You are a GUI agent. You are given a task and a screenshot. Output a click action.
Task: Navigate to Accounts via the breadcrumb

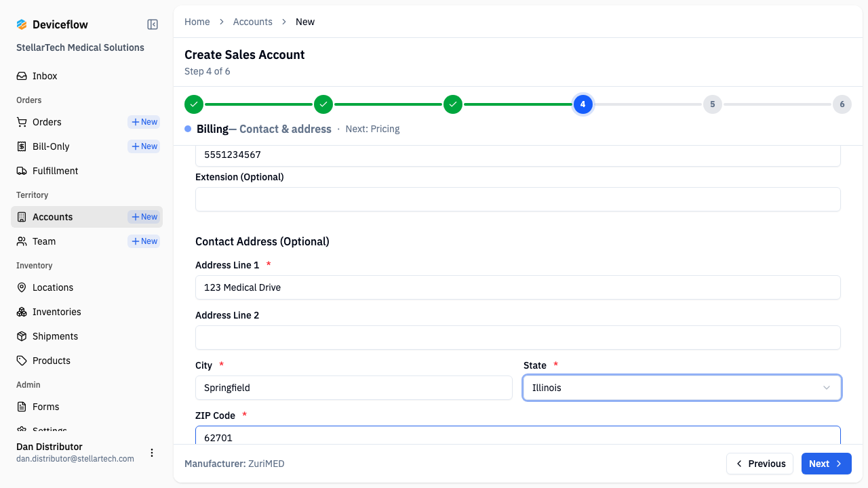(253, 22)
